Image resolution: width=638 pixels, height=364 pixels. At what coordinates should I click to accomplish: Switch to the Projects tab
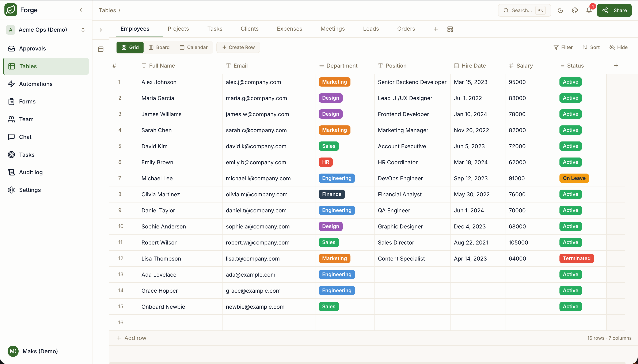(x=178, y=29)
